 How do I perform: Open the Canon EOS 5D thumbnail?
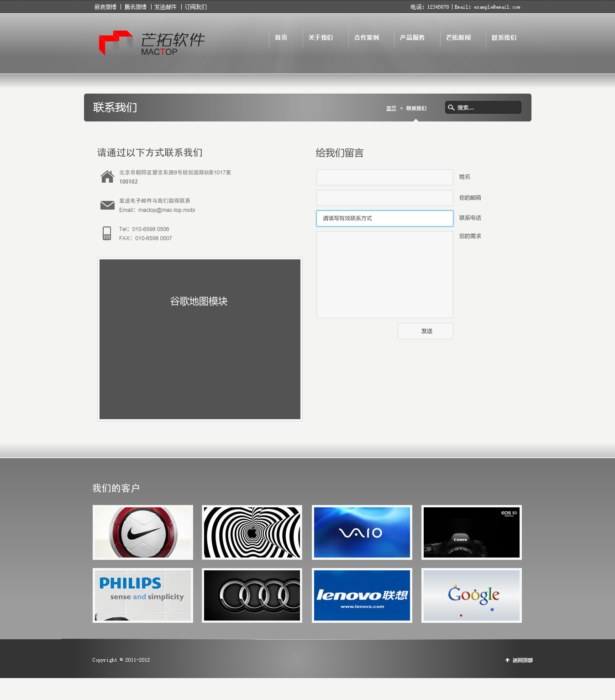pyautogui.click(x=472, y=532)
